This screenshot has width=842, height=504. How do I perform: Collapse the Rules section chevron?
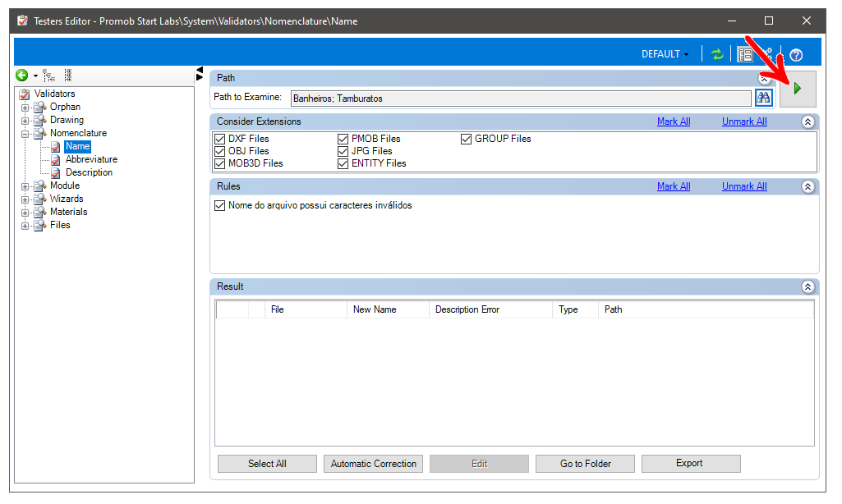click(807, 187)
